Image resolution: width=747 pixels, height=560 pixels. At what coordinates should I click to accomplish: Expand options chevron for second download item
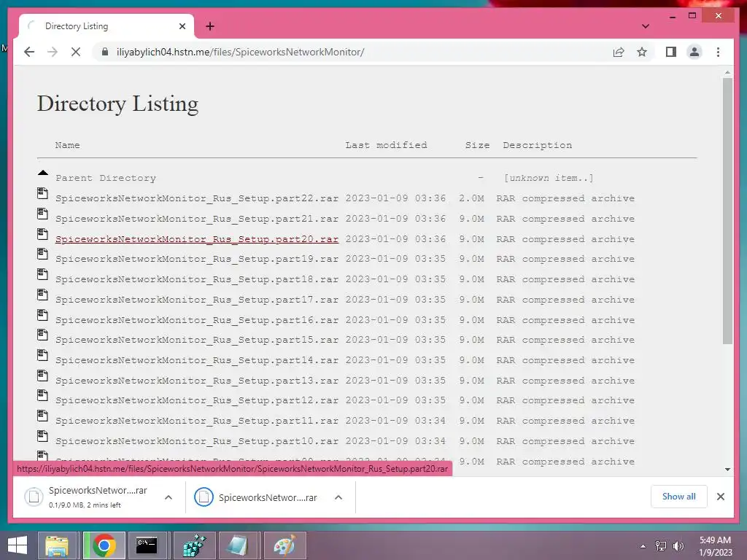click(338, 497)
